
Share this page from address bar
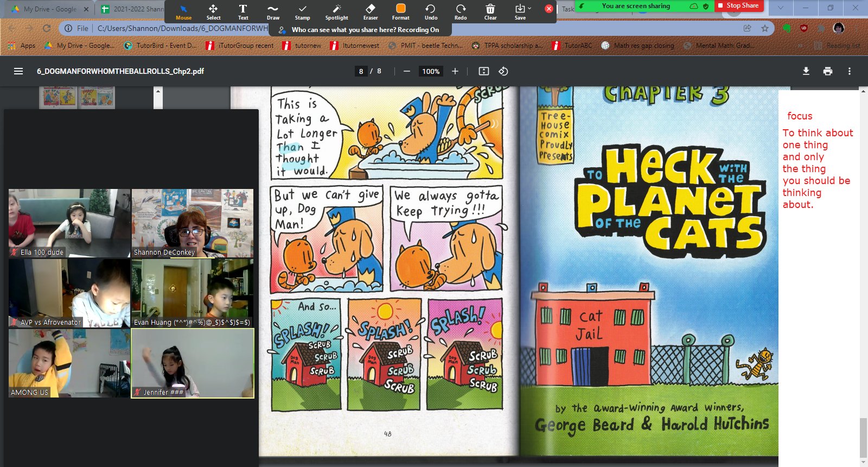coord(748,28)
